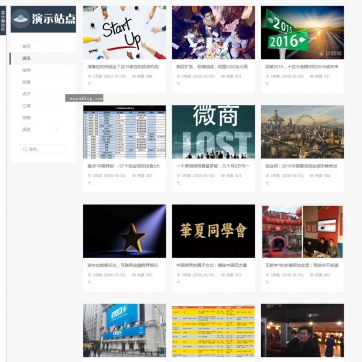This screenshot has height=362, width=362.
Task: Click the UFO logo icon in the header
Action: [x=21, y=19]
